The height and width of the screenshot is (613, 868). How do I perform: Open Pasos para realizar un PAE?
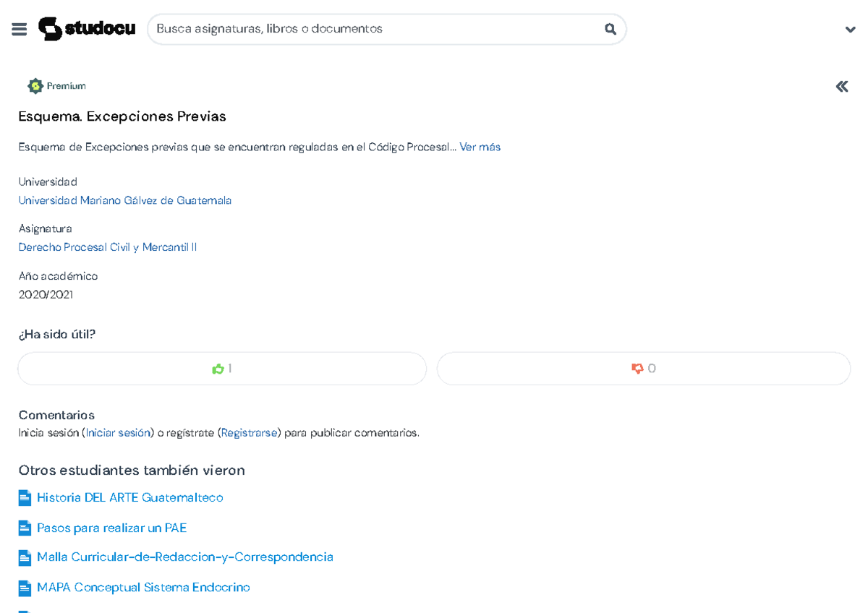pos(111,528)
